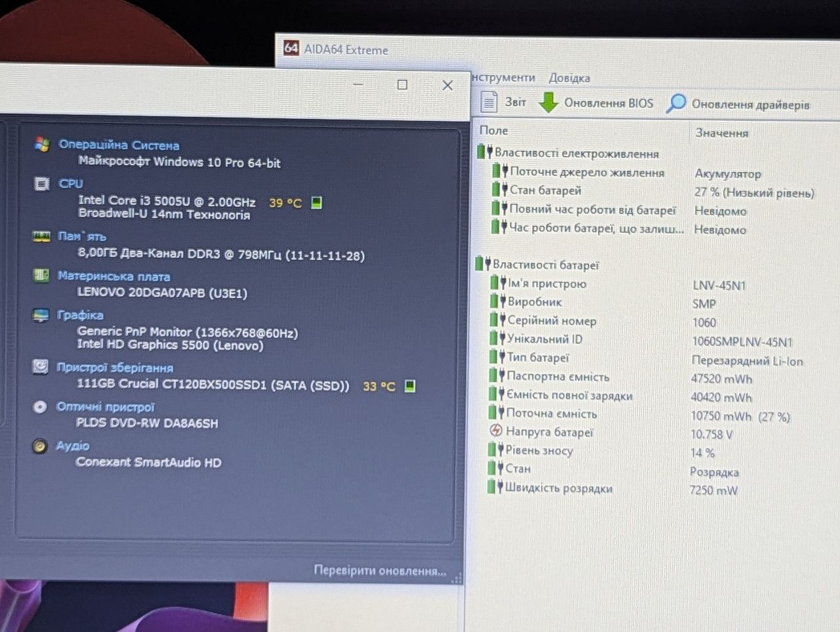
Task: Click the motherboard icon beside Материнська плата
Action: [41, 275]
